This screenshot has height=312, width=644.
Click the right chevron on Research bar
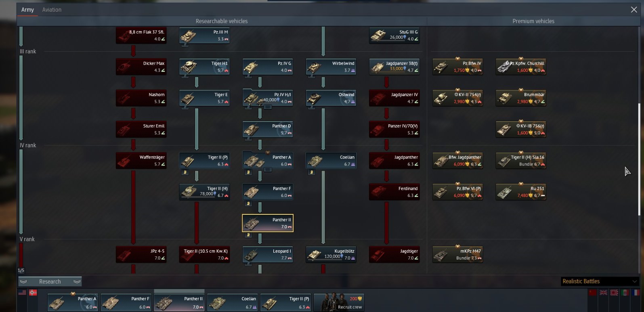(x=77, y=282)
